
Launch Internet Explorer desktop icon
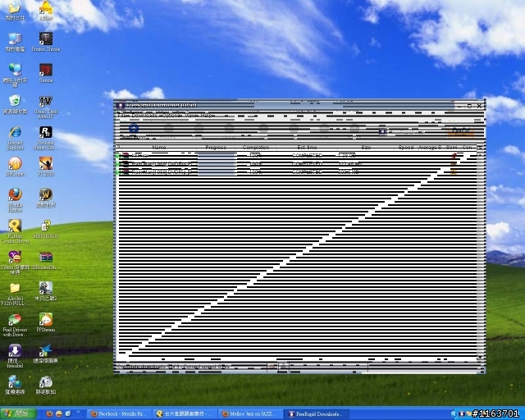pos(15,138)
